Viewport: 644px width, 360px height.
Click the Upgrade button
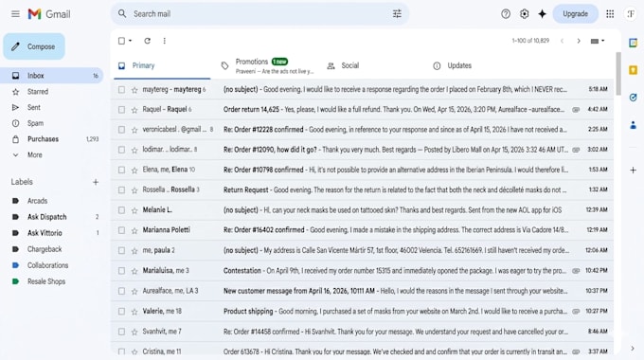coord(575,14)
